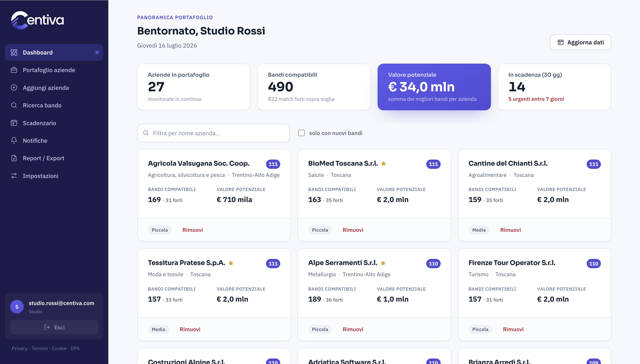This screenshot has height=364, width=640.
Task: Click Rimuovi on Tessitura Pratese card
Action: coord(190,329)
